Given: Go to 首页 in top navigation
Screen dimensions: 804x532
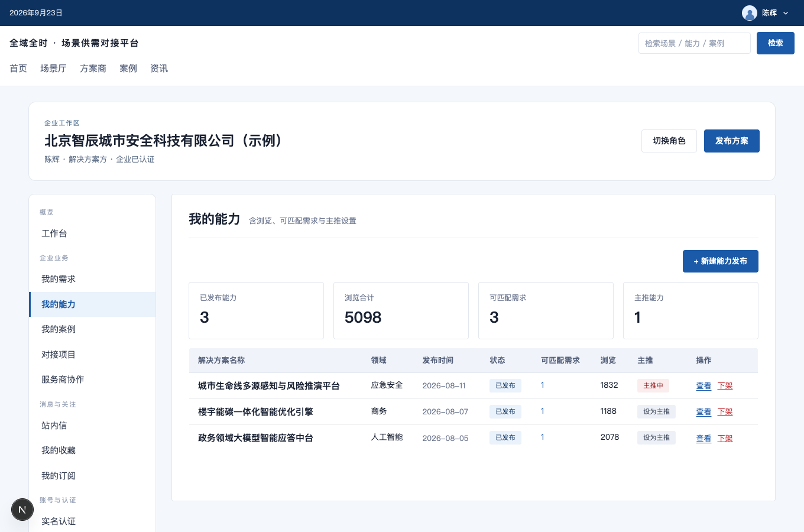Looking at the screenshot, I should point(18,69).
